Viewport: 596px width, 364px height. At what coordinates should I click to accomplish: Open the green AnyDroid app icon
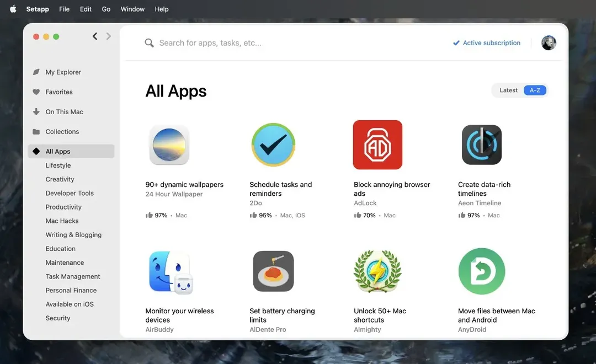(481, 271)
